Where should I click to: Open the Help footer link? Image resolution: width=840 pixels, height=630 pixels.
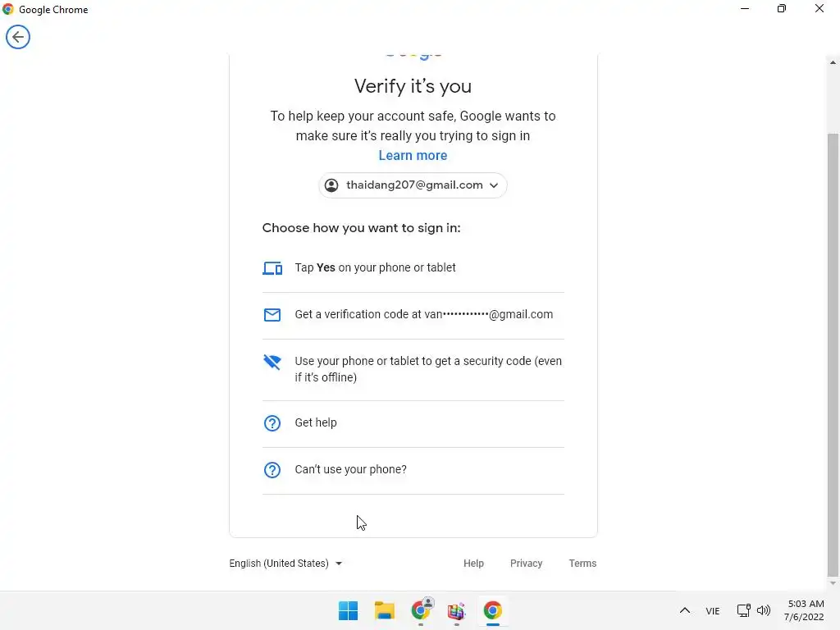coord(473,564)
